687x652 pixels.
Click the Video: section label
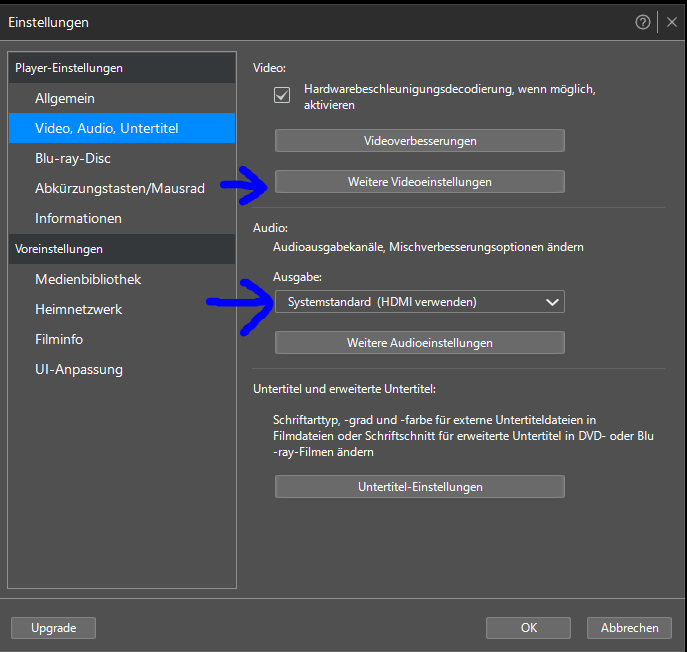(269, 68)
